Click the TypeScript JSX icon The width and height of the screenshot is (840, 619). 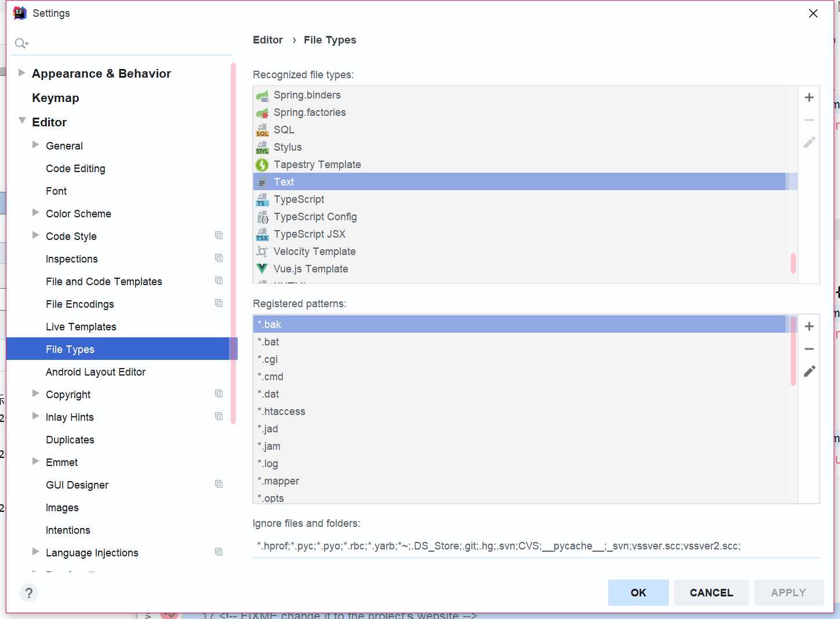pyautogui.click(x=262, y=235)
